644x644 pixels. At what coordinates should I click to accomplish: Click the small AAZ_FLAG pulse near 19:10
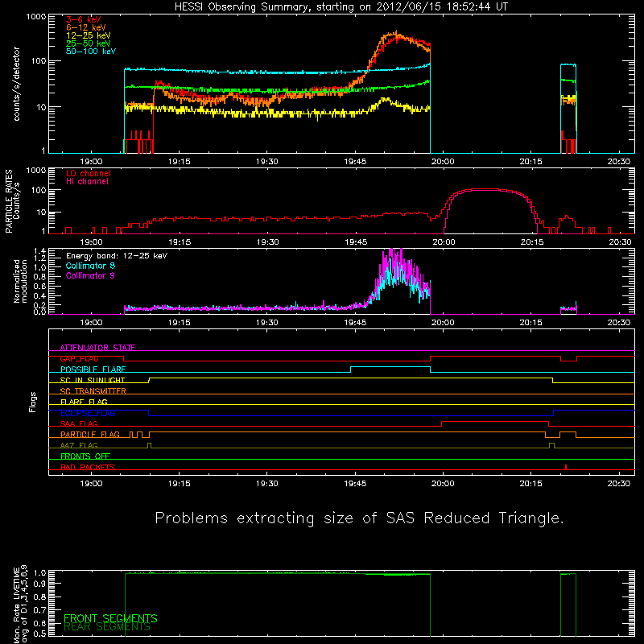[x=149, y=445]
